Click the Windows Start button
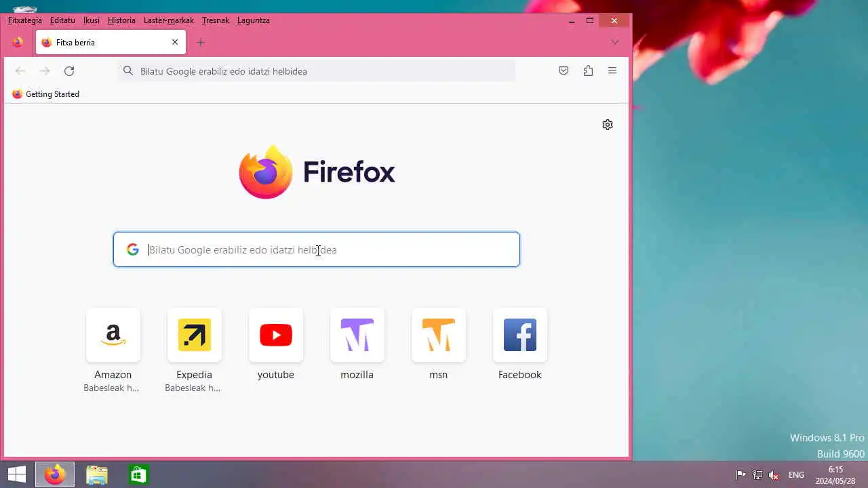Image resolution: width=868 pixels, height=488 pixels. (17, 474)
